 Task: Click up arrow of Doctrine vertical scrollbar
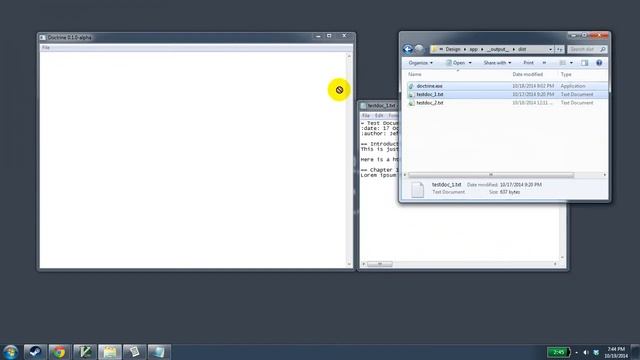(x=349, y=56)
